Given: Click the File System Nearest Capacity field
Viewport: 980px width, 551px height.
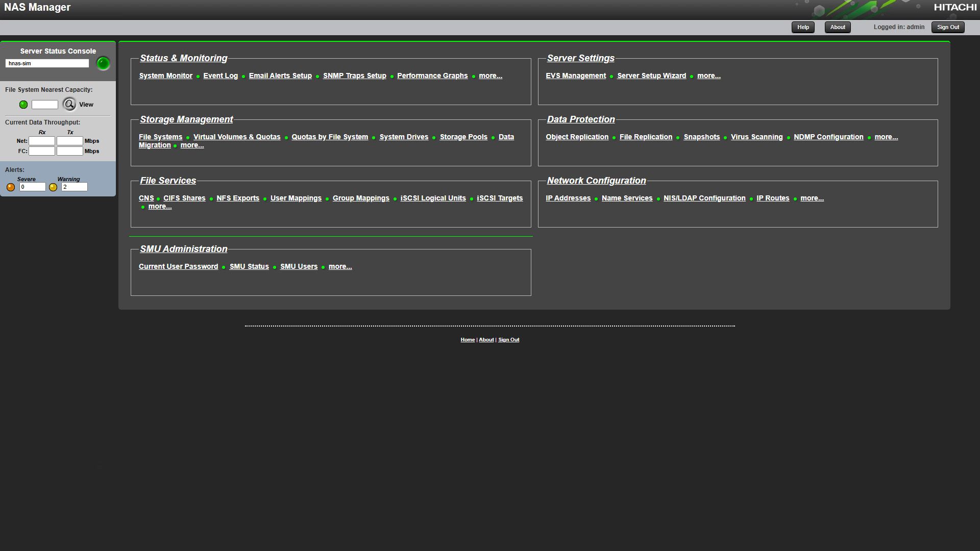Looking at the screenshot, I should coord(45,105).
